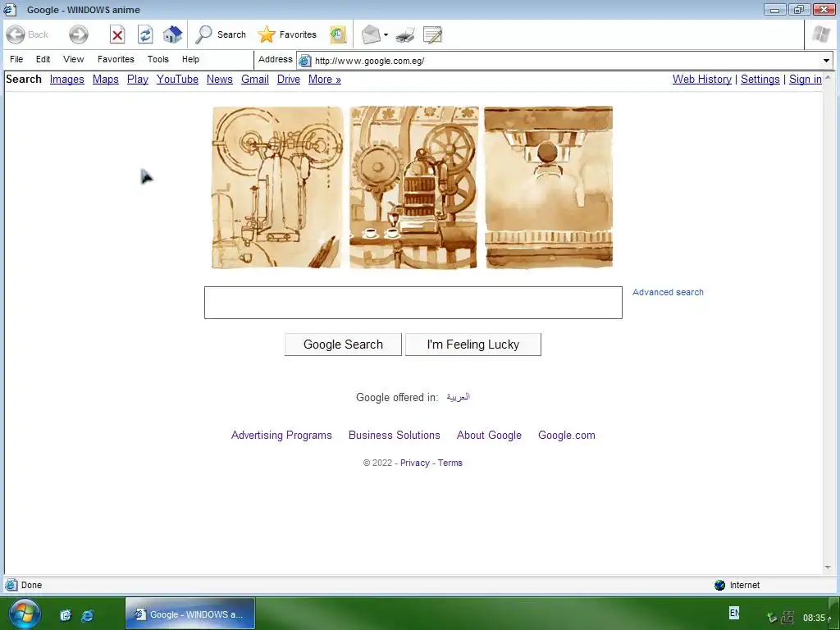Click the IE page icon in address bar
Screen dimensions: 840x630
coord(305,61)
